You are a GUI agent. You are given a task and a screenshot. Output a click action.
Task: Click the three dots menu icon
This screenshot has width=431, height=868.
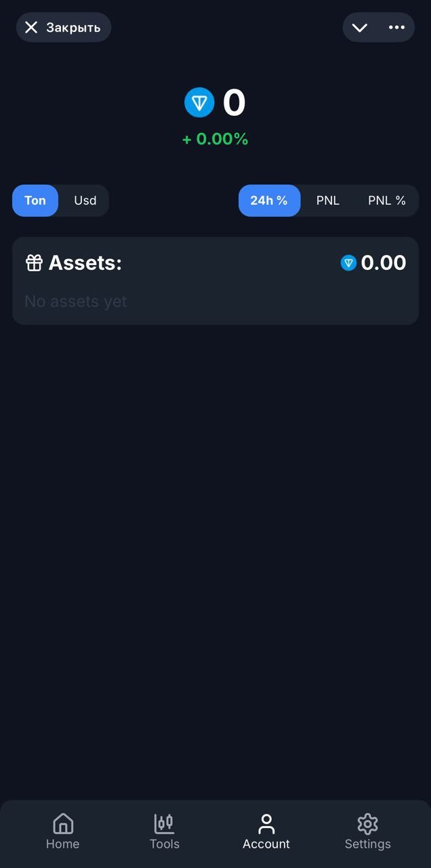397,27
